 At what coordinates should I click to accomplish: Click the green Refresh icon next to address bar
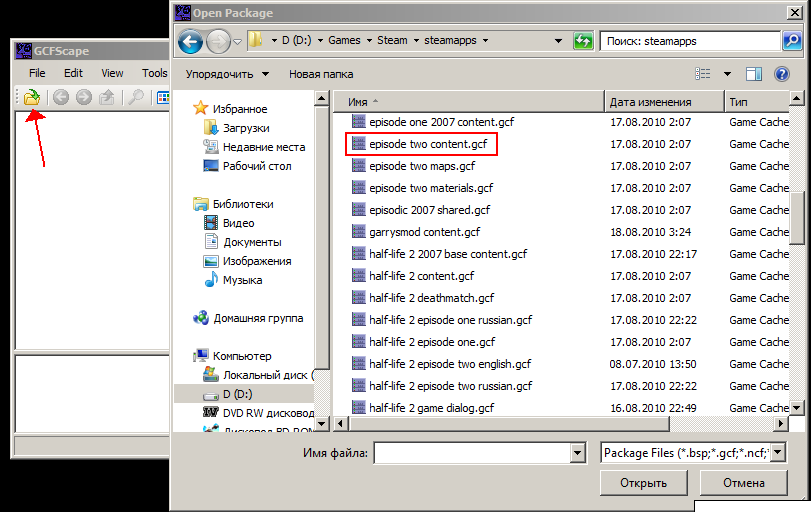(x=583, y=41)
